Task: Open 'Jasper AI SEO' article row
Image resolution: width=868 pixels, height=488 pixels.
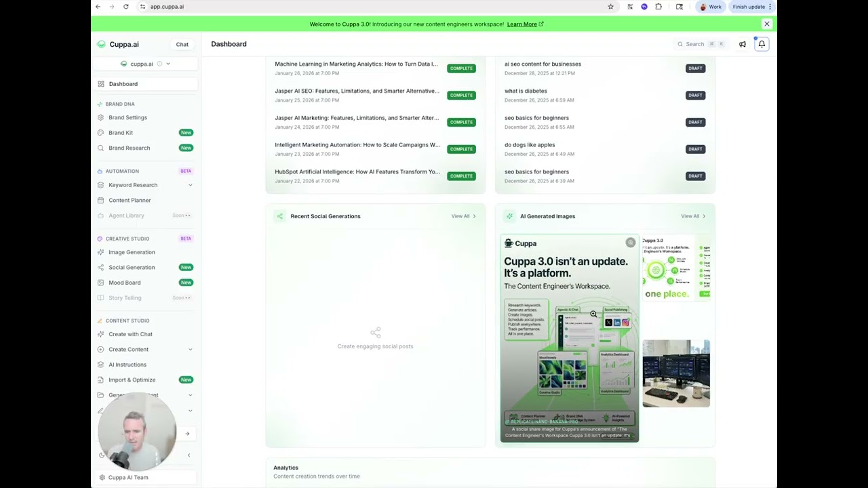Action: click(375, 95)
